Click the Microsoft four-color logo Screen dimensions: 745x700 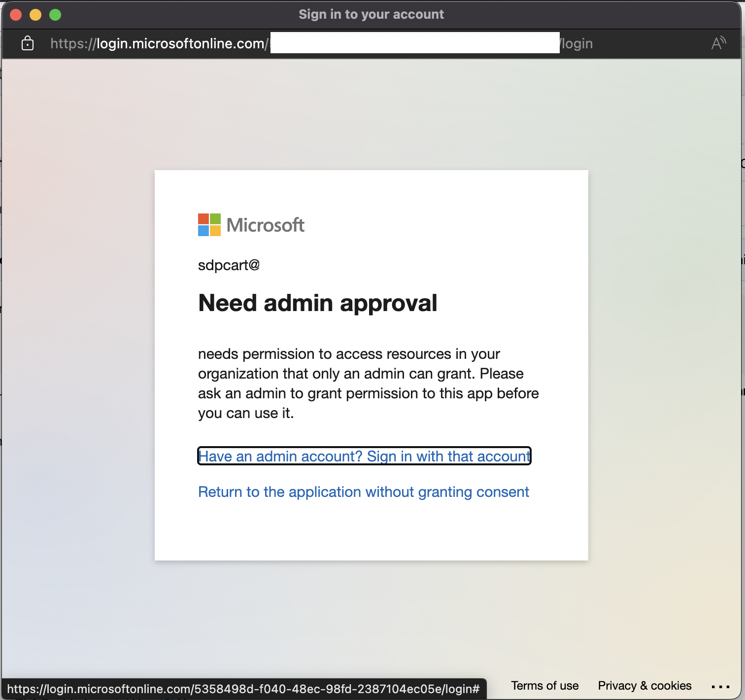209,225
